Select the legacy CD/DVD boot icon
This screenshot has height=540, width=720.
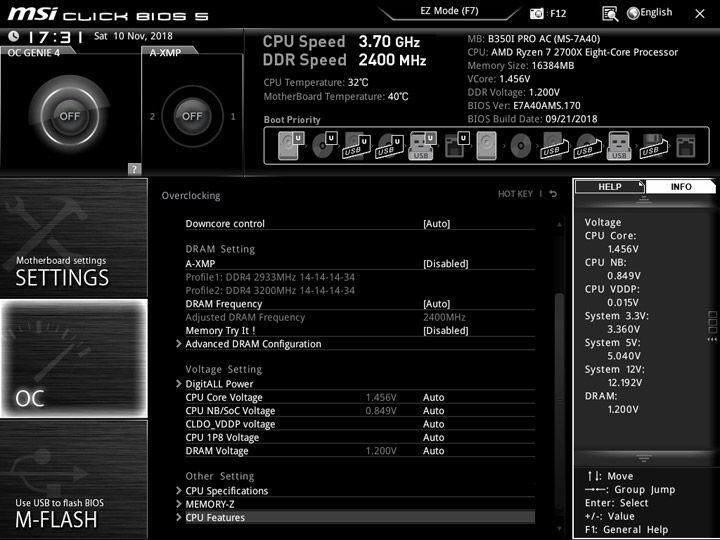[520, 146]
